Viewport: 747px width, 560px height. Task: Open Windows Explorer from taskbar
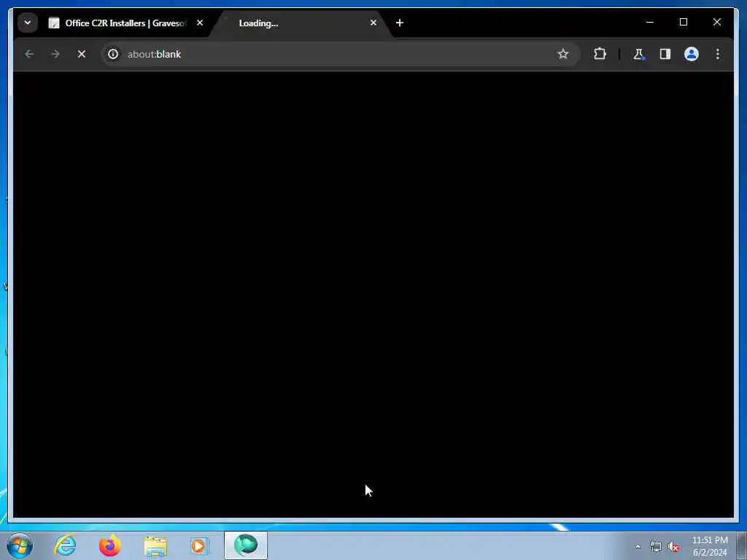click(155, 545)
